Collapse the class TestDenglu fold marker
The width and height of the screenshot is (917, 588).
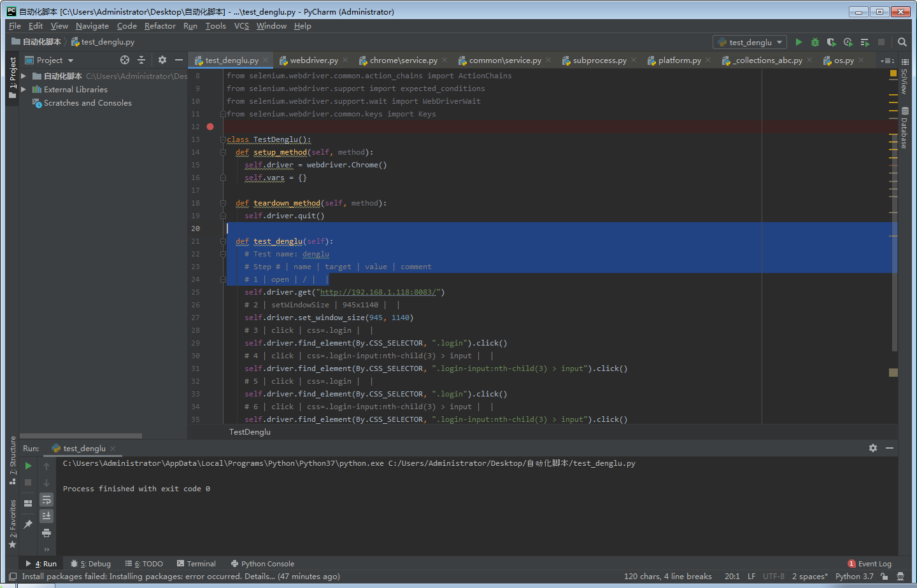pyautogui.click(x=223, y=139)
